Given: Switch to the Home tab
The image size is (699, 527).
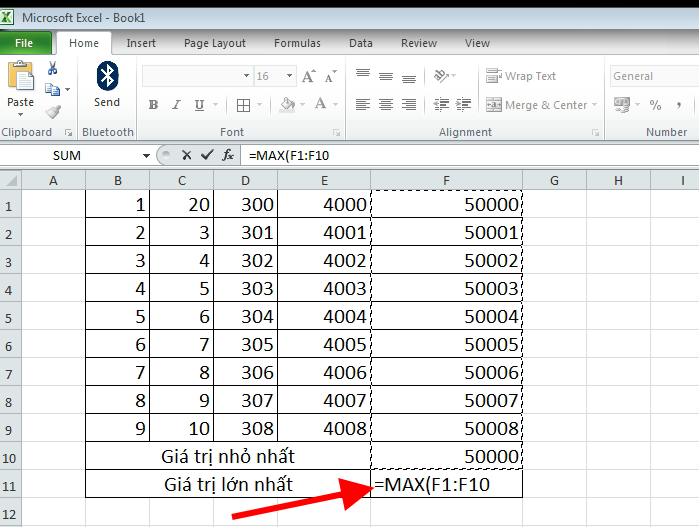Looking at the screenshot, I should (x=84, y=43).
